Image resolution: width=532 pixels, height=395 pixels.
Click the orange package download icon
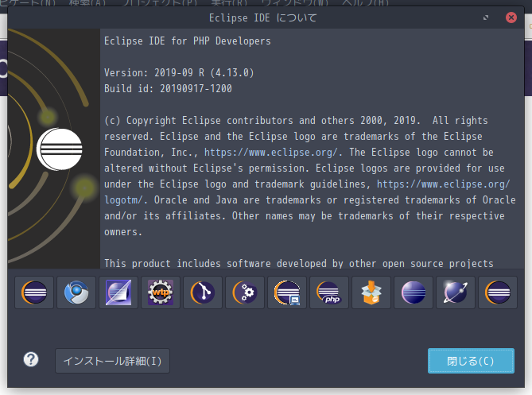point(371,292)
